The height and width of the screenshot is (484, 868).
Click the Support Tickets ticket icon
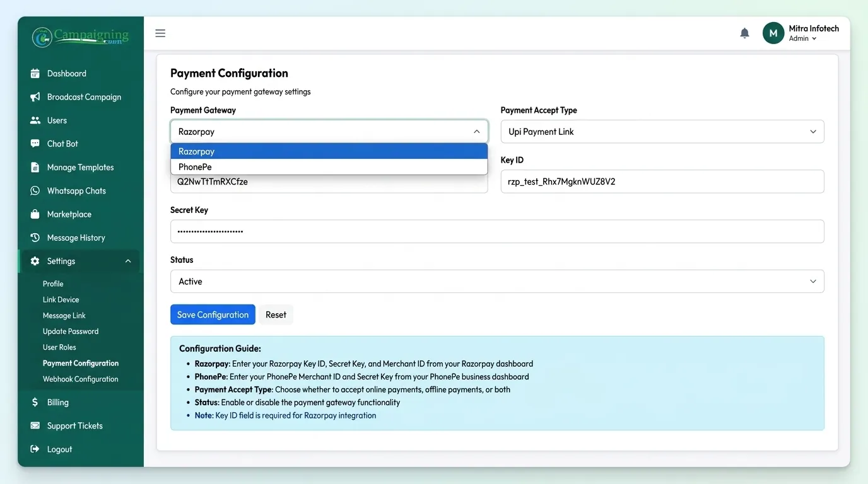coord(35,426)
